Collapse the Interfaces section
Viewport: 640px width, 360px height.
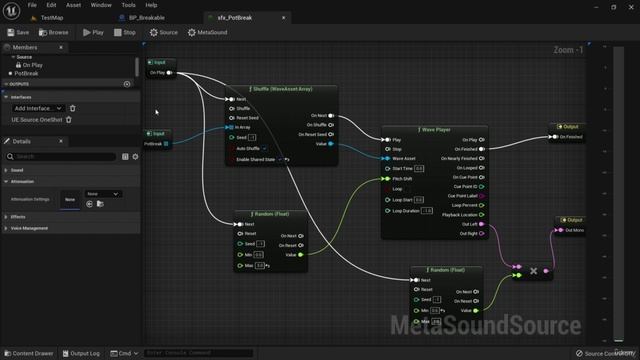6,97
